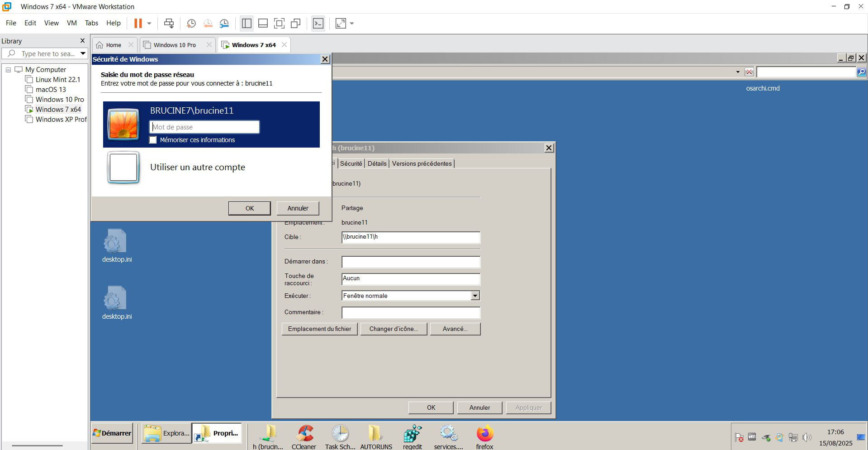
Task: Switch to Explorer taskbar button
Action: coord(166,433)
